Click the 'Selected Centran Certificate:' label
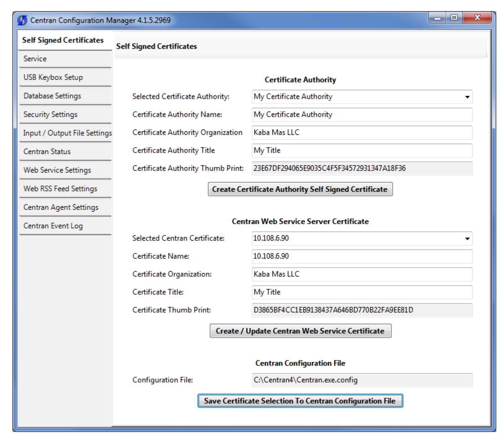The width and height of the screenshot is (504, 440). [x=178, y=238]
